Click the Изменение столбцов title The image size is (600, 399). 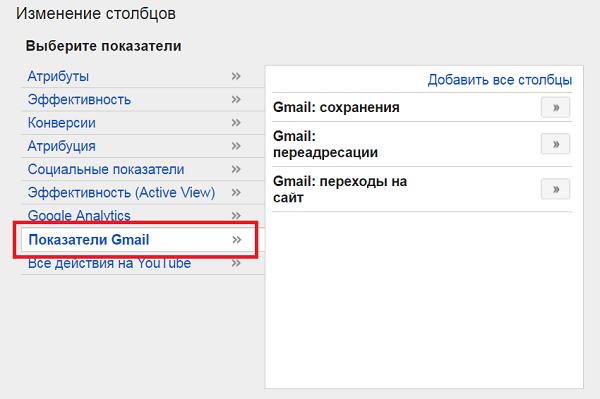point(96,14)
